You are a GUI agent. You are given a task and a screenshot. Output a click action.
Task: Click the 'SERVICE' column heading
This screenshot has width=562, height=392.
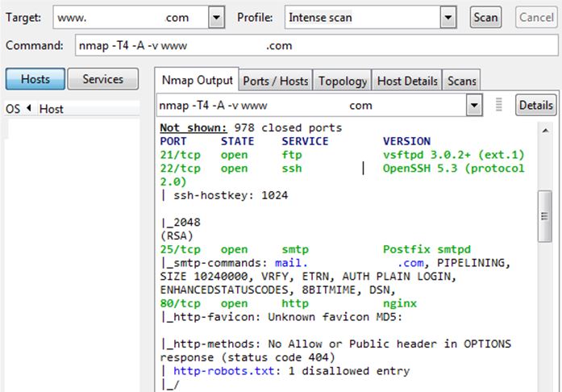pos(305,141)
